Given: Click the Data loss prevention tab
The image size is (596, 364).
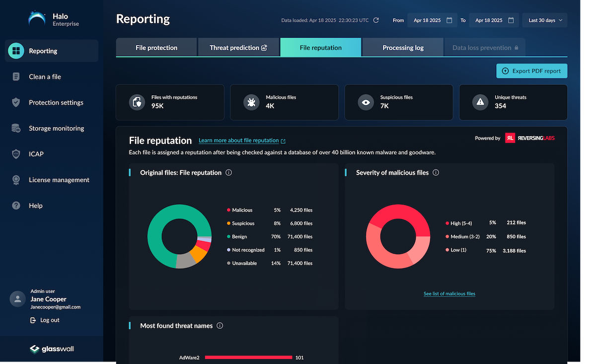Looking at the screenshot, I should click(x=485, y=48).
